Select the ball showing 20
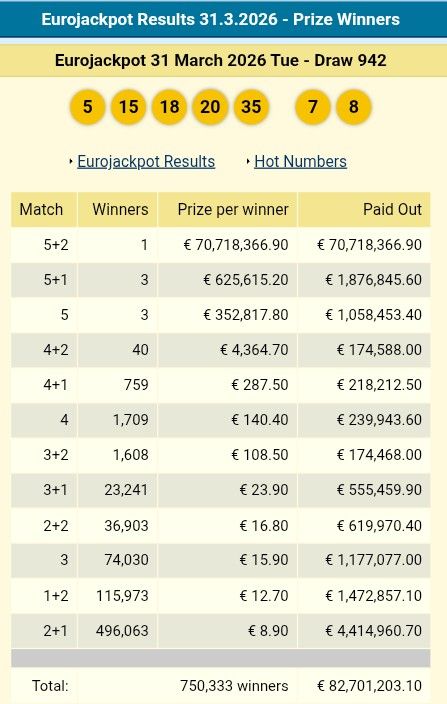447x704 pixels. point(210,107)
